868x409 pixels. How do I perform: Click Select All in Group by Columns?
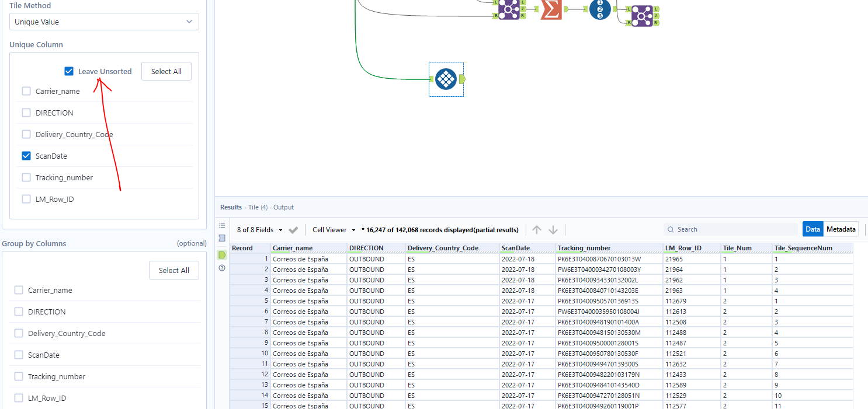[x=173, y=270]
